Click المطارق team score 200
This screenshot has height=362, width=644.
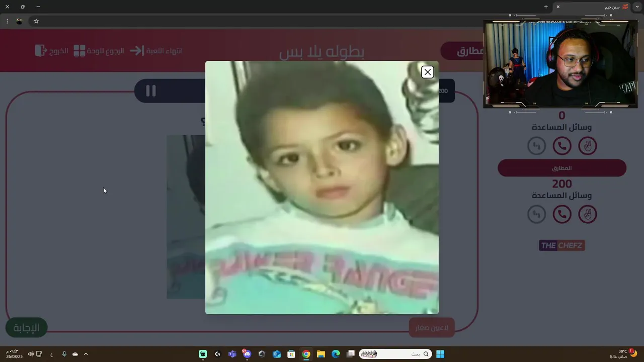click(x=562, y=184)
